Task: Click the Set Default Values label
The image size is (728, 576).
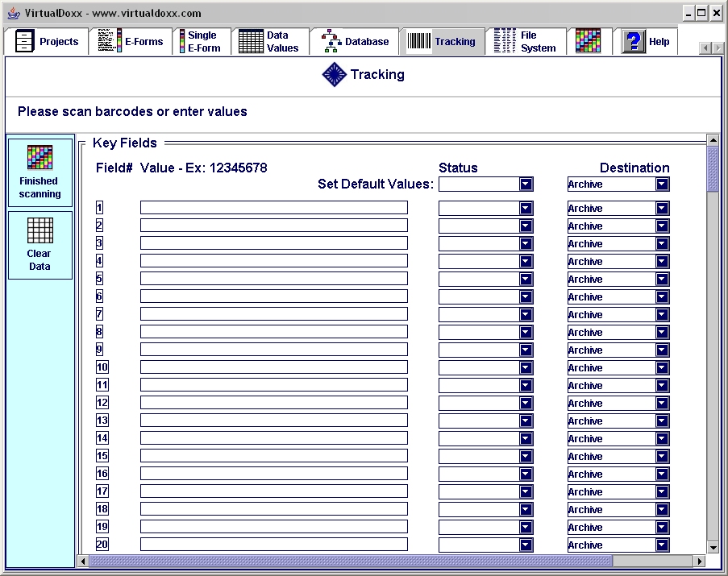Action: point(376,184)
